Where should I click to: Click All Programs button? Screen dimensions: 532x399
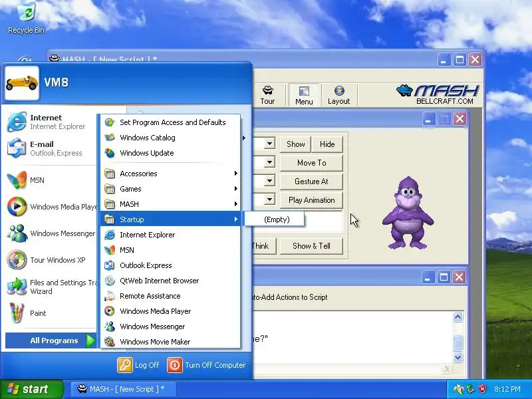51,340
